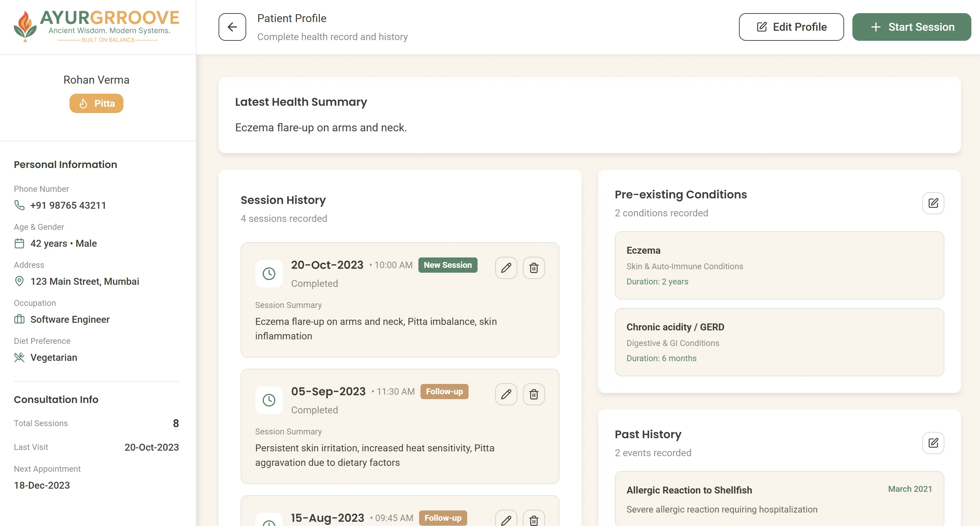
Task: Click the New Session tag
Action: point(448,265)
